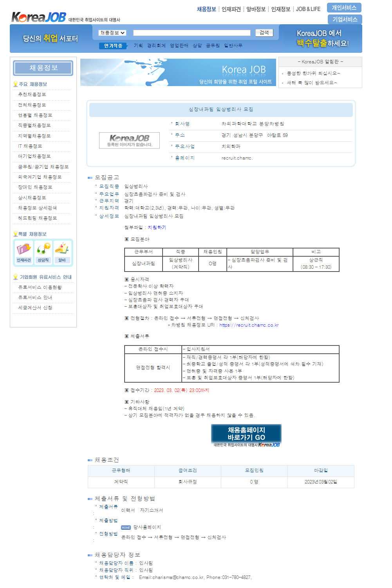Open 헤드헌팅 채용정보 in the sidebar
The image size is (392, 588).
[38, 218]
